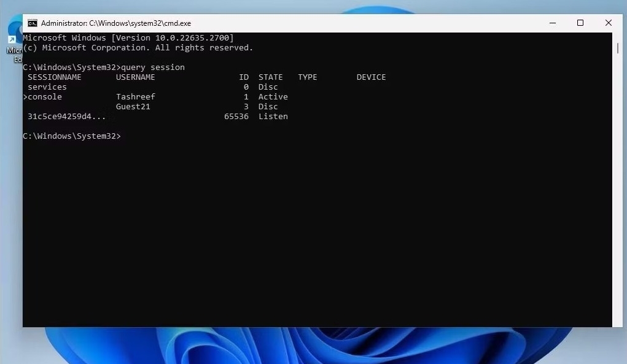This screenshot has height=364, width=627.
Task: Click the session ID '65536'
Action: tap(236, 116)
